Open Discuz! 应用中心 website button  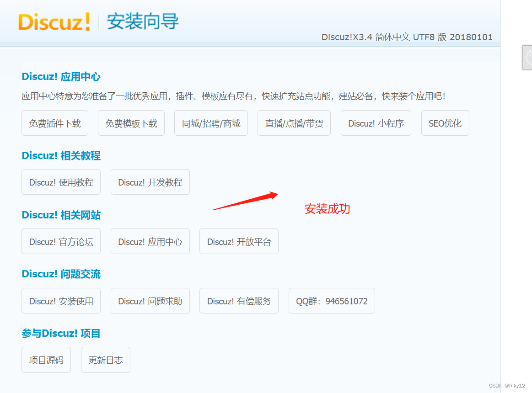(150, 241)
